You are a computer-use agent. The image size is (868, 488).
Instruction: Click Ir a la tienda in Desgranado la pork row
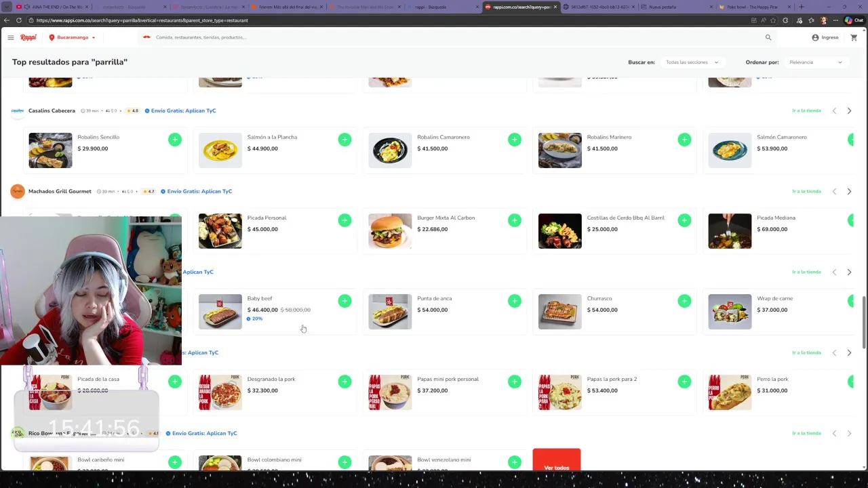pos(806,352)
